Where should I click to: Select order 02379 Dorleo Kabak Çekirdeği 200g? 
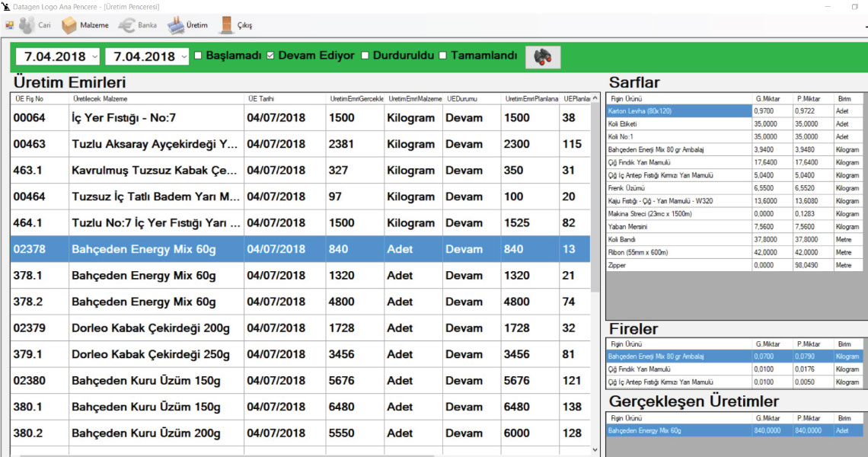point(300,328)
